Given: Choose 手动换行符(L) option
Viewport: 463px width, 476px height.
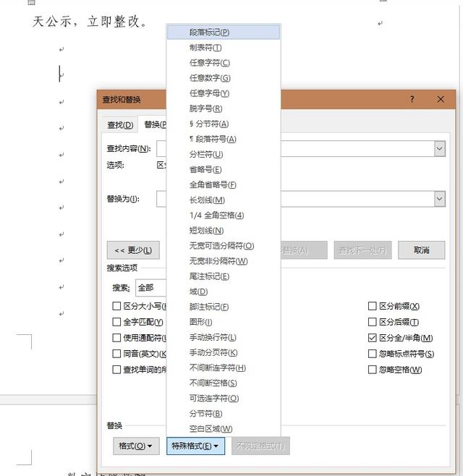Looking at the screenshot, I should (224, 337).
